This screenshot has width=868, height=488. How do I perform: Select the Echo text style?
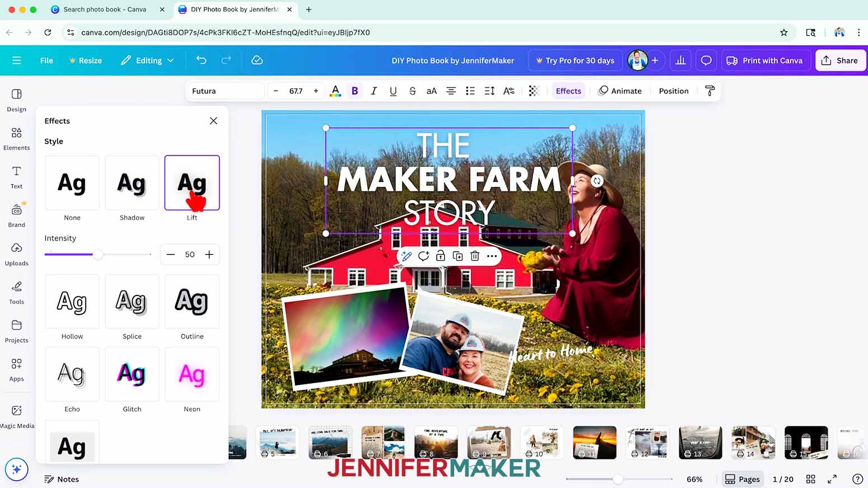(72, 374)
